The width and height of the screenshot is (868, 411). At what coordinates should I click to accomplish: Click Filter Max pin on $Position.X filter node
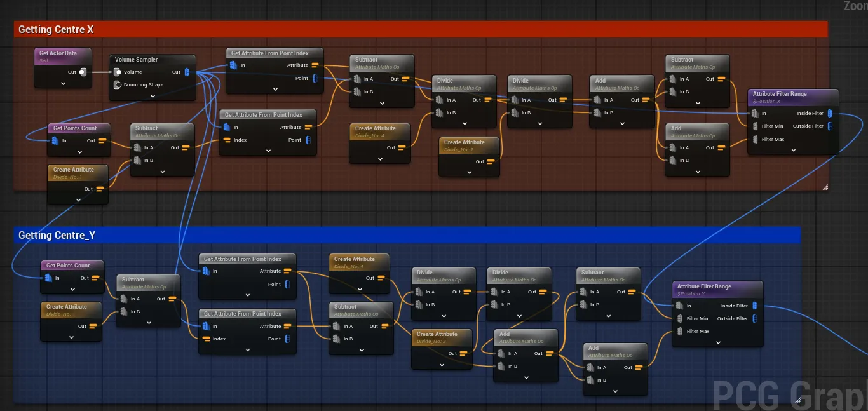[x=756, y=139]
